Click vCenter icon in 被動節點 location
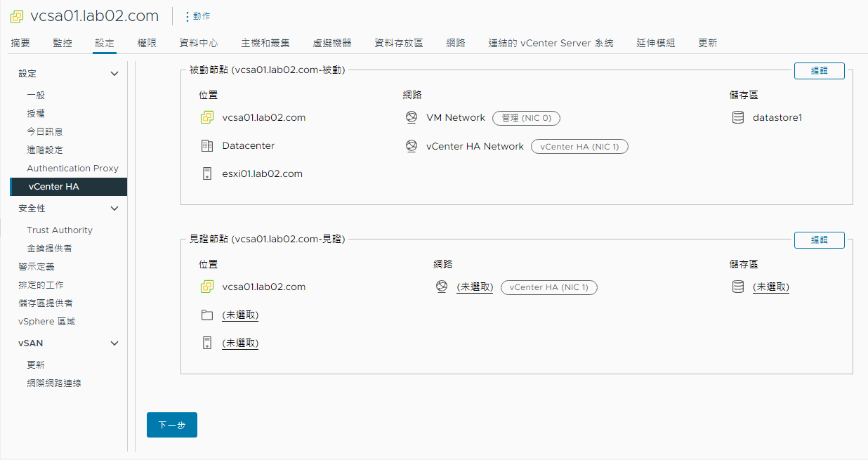This screenshot has width=868, height=460. (206, 117)
